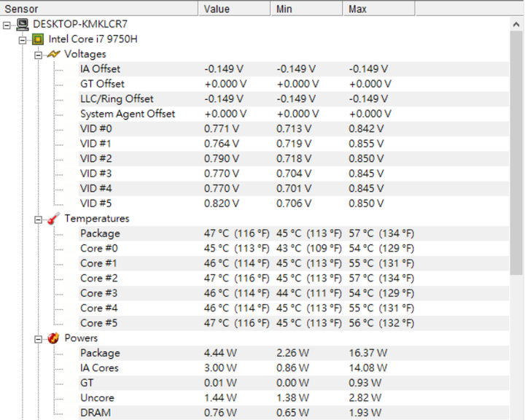Image resolution: width=525 pixels, height=420 pixels.
Task: Click the Value column header
Action: (x=234, y=9)
